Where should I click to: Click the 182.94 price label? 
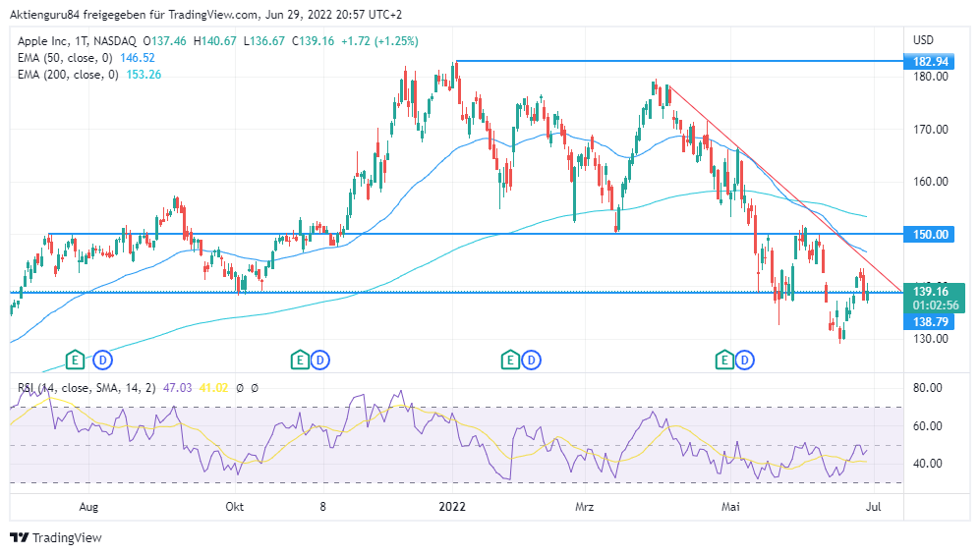coord(929,62)
